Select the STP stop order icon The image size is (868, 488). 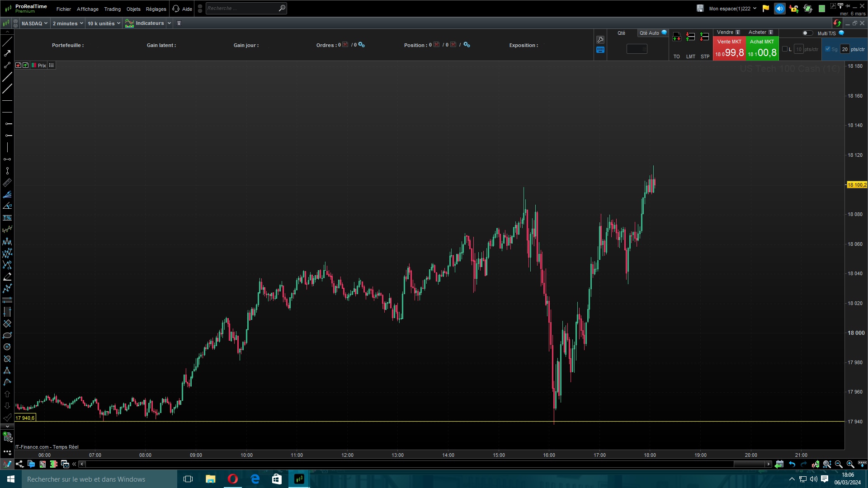pyautogui.click(x=704, y=37)
